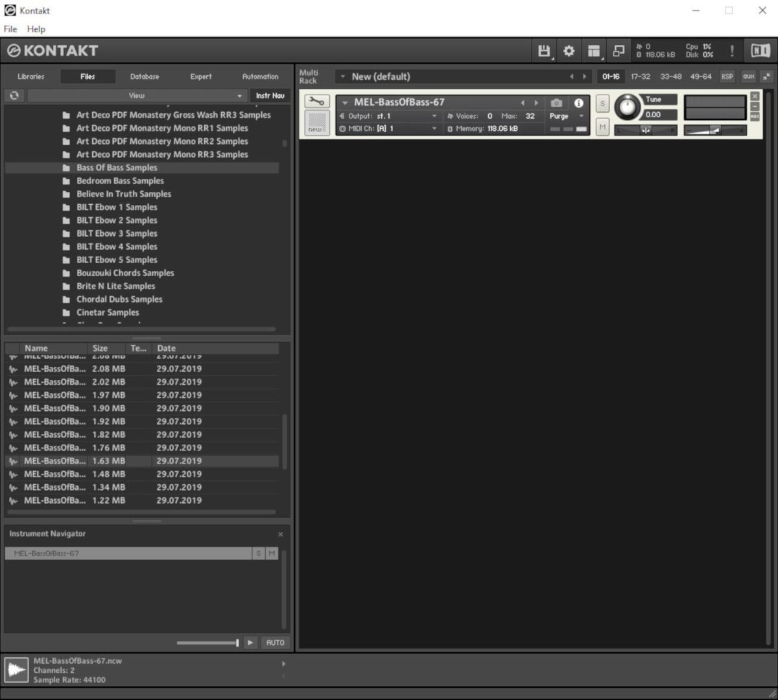Image resolution: width=778 pixels, height=700 pixels.
Task: Select the next instrument with right arrow
Action: 536,102
